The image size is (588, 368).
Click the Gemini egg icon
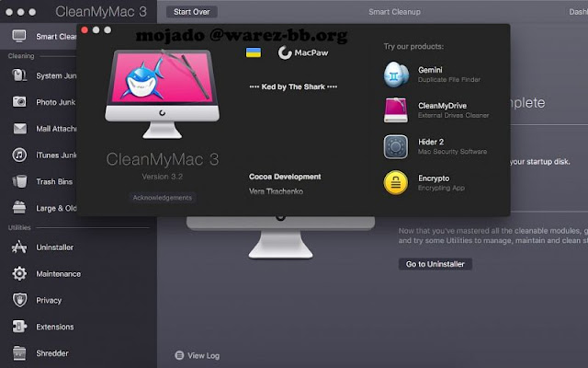pos(396,75)
